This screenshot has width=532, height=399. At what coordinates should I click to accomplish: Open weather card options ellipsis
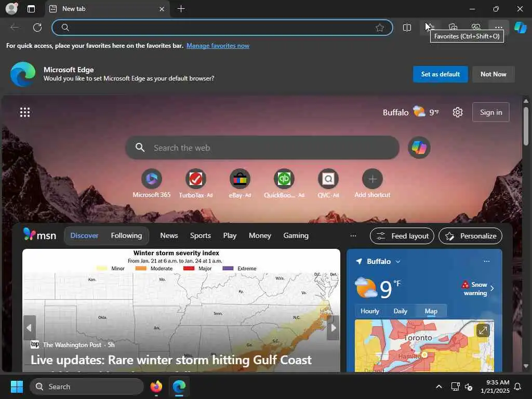point(486,261)
